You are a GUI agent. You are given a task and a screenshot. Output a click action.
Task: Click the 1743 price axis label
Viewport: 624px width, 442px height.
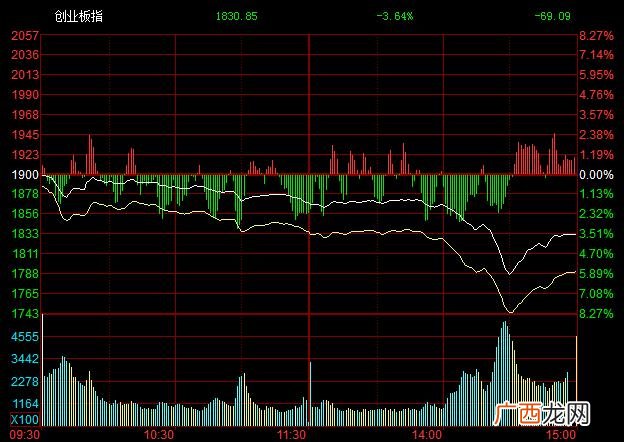click(x=25, y=313)
